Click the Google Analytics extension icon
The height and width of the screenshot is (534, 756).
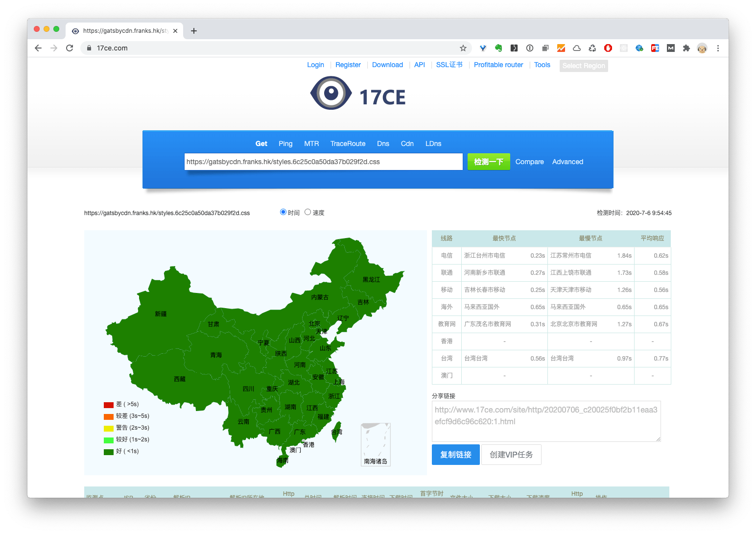[x=561, y=48]
